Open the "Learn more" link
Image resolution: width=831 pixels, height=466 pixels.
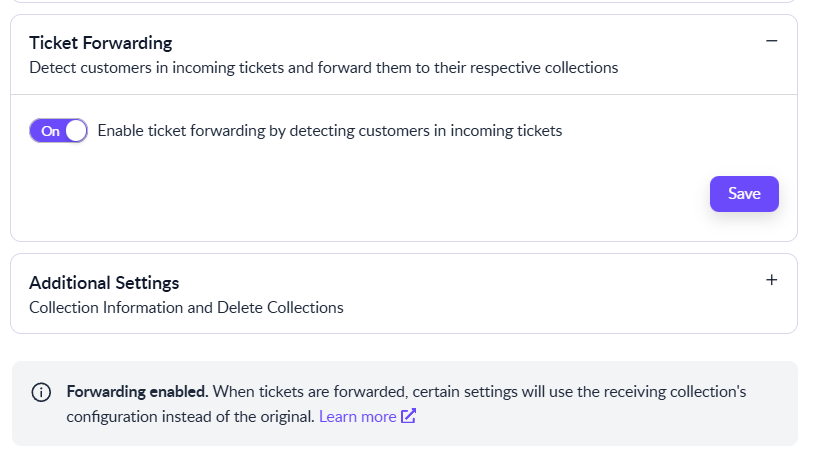pyautogui.click(x=357, y=416)
